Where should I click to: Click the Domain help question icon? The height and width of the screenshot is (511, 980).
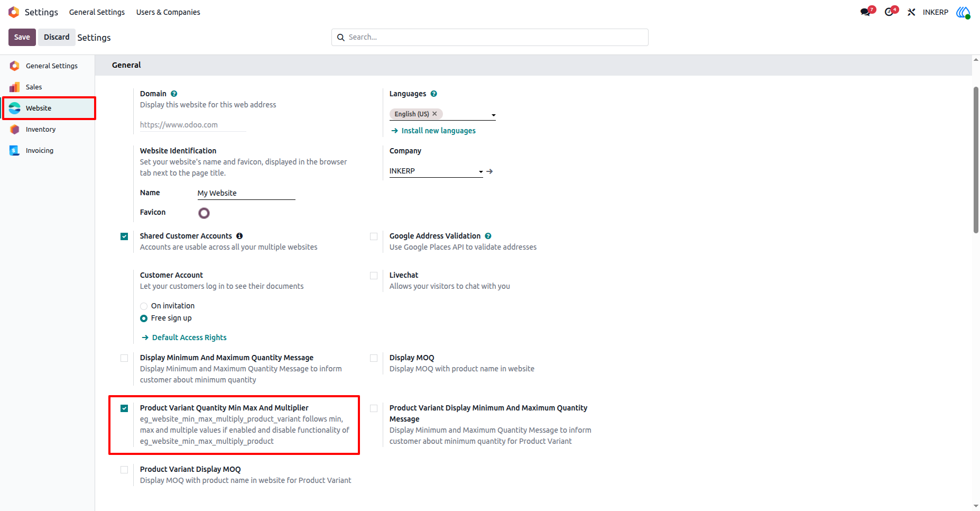[174, 94]
